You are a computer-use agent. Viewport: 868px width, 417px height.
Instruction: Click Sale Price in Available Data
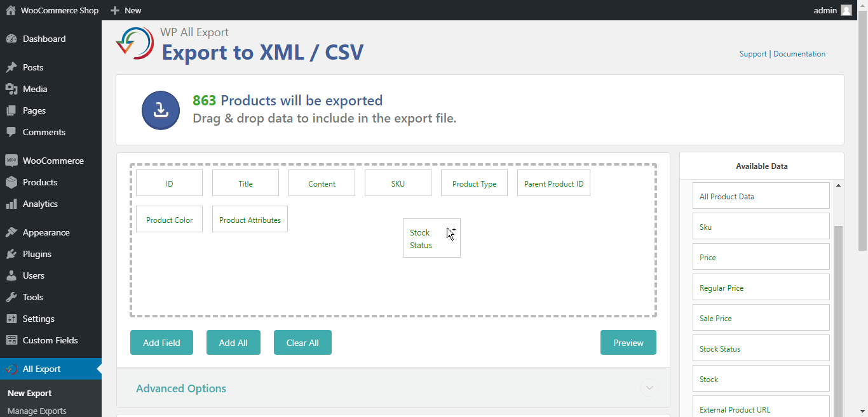[x=761, y=317]
